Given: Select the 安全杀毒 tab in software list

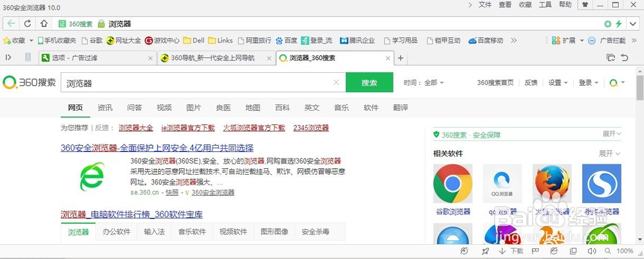Looking at the screenshot, I should click(316, 232).
